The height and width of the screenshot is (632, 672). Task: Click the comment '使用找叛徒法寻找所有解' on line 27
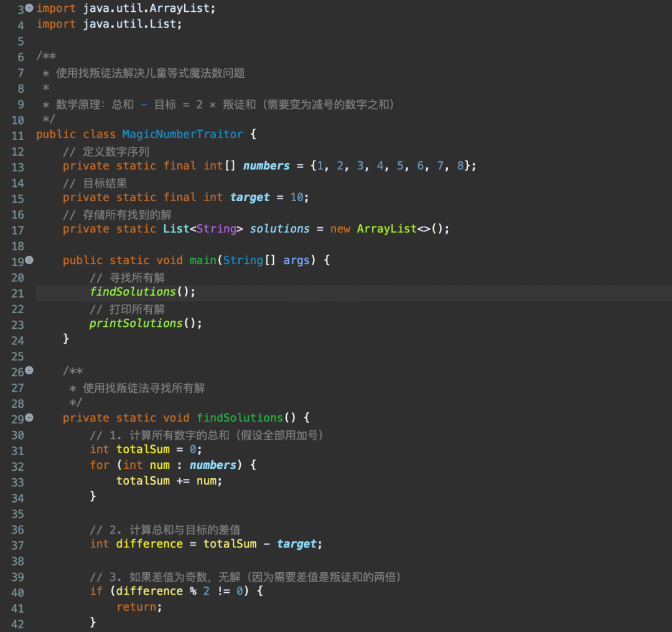[144, 388]
